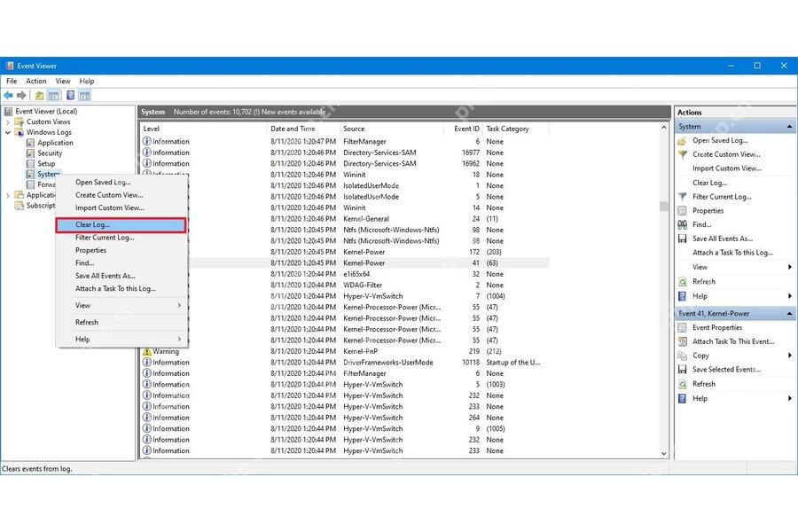
Task: Click the Properties icon in the System actions list
Action: 683,211
